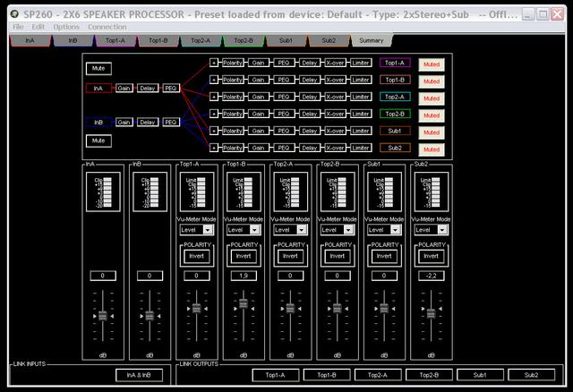Unmute the Top1-A output Muted button

pyautogui.click(x=432, y=64)
